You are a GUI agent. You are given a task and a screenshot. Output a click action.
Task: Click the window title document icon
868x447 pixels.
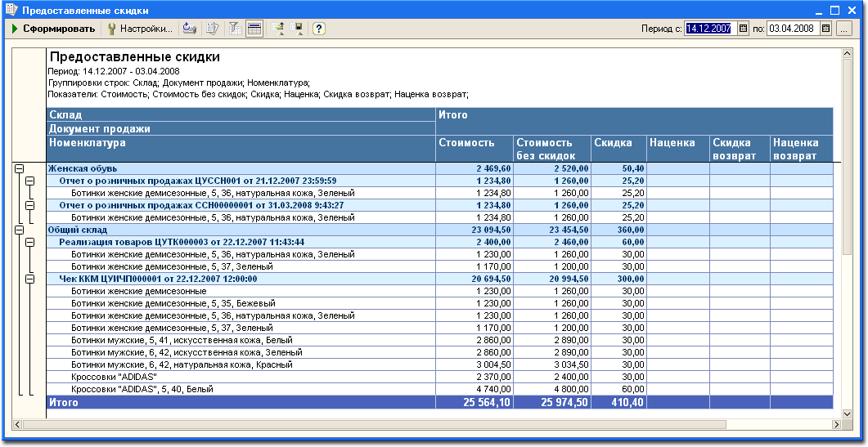[11, 10]
